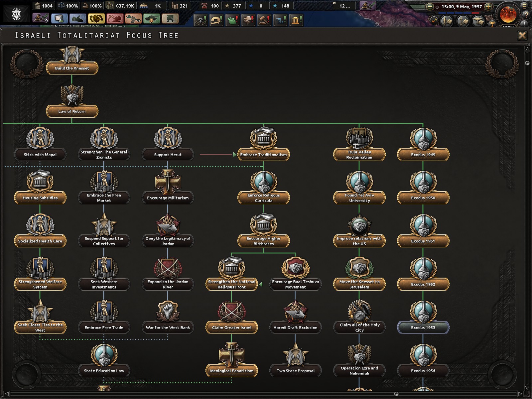Open the Research tab flask icon
The height and width of the screenshot is (399, 532).
pos(59,19)
